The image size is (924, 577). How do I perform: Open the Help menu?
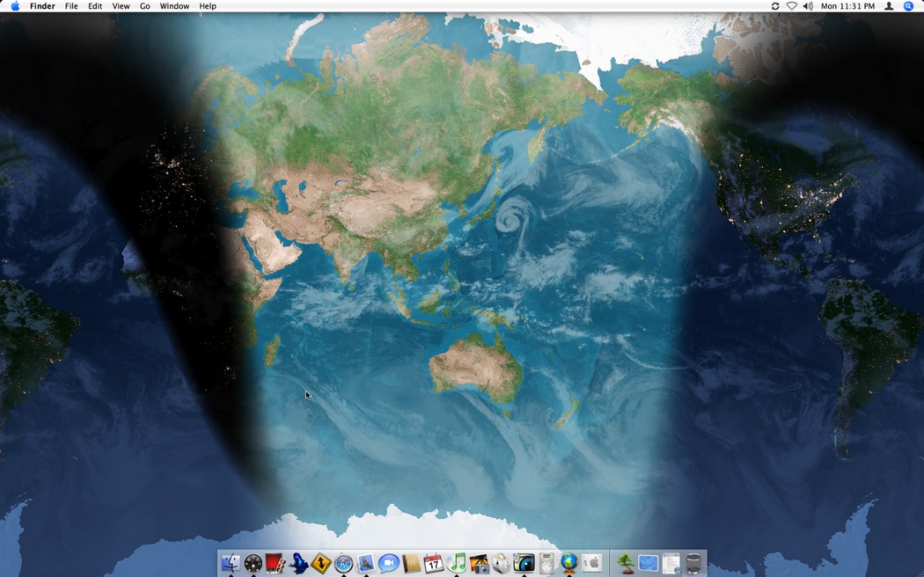[x=208, y=6]
